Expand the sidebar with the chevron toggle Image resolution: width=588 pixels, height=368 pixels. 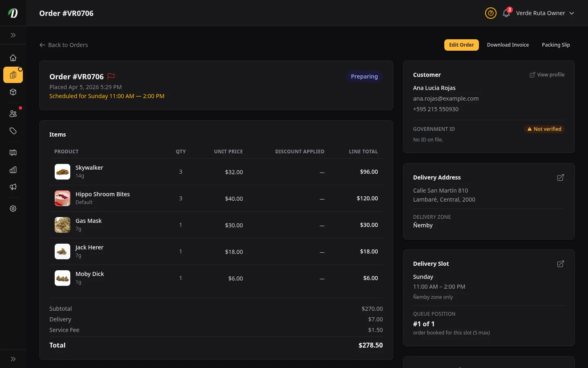(x=13, y=35)
